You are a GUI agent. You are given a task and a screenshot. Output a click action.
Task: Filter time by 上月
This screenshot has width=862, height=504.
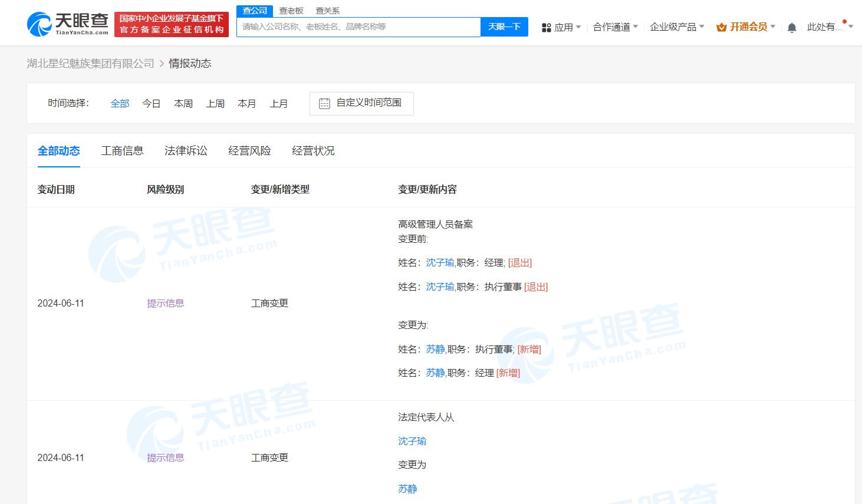[279, 103]
